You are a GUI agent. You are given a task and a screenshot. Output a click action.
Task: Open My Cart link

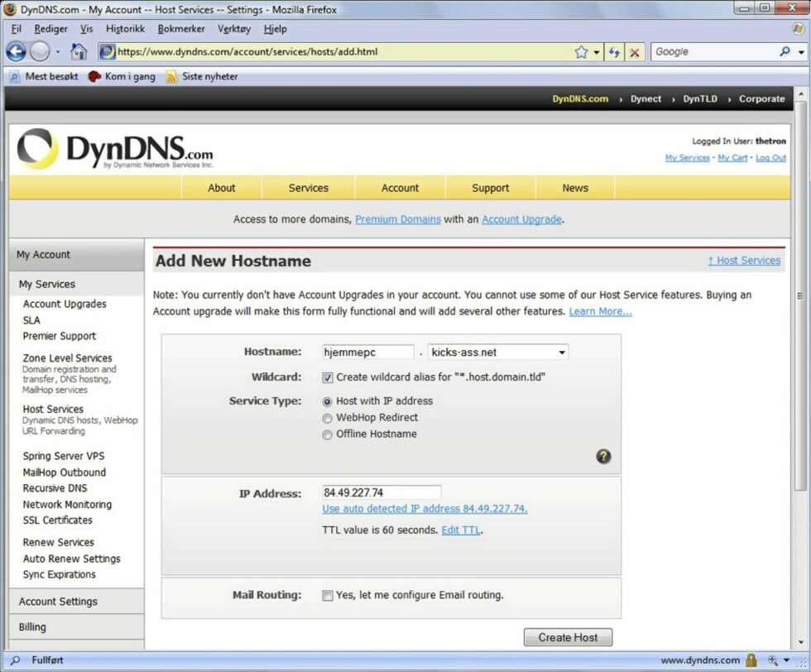coord(732,158)
